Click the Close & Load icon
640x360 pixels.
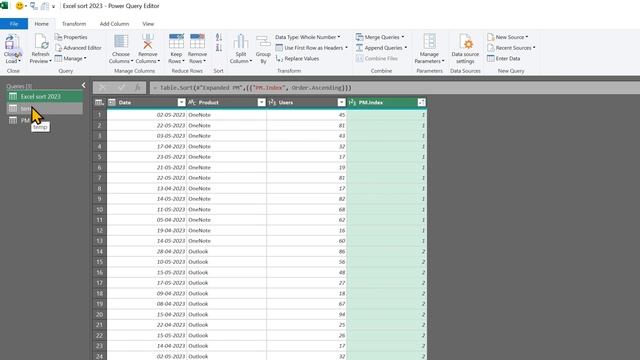[x=12, y=42]
